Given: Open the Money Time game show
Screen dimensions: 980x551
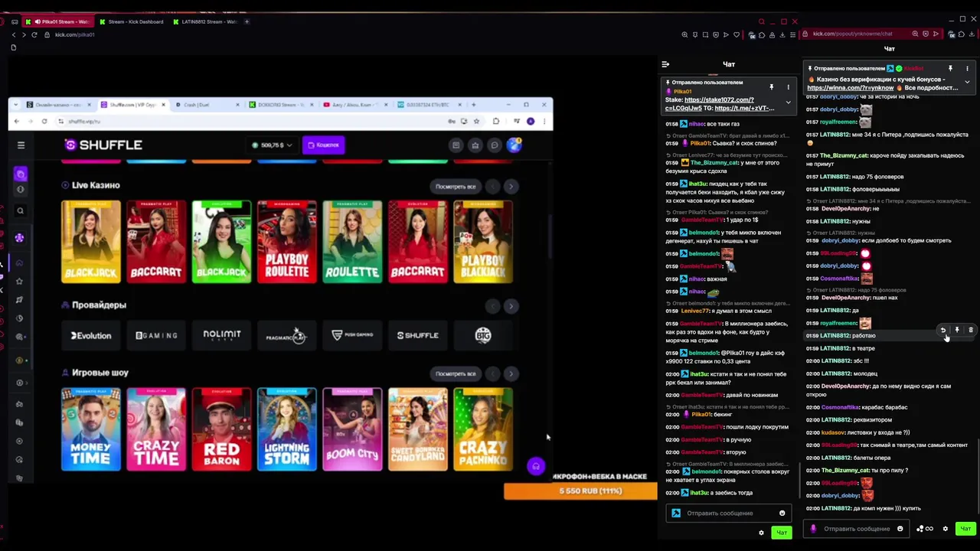Looking at the screenshot, I should (x=91, y=429).
